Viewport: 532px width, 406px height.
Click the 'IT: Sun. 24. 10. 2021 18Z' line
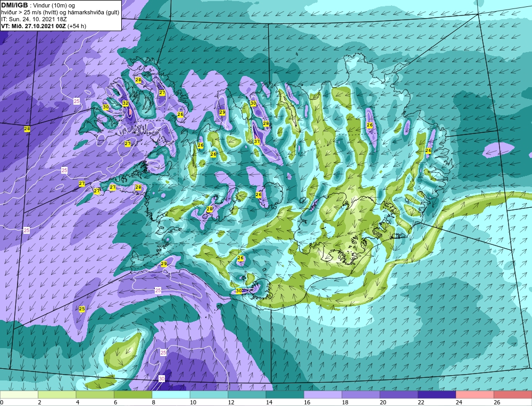pos(34,19)
